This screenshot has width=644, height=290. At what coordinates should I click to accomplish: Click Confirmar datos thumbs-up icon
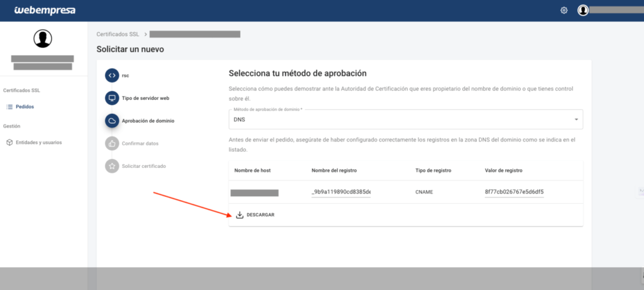112,143
